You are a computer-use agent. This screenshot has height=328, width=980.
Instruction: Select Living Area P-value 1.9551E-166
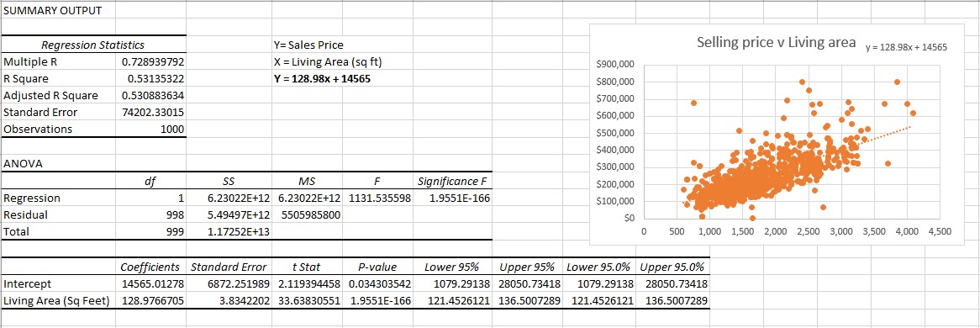377,301
